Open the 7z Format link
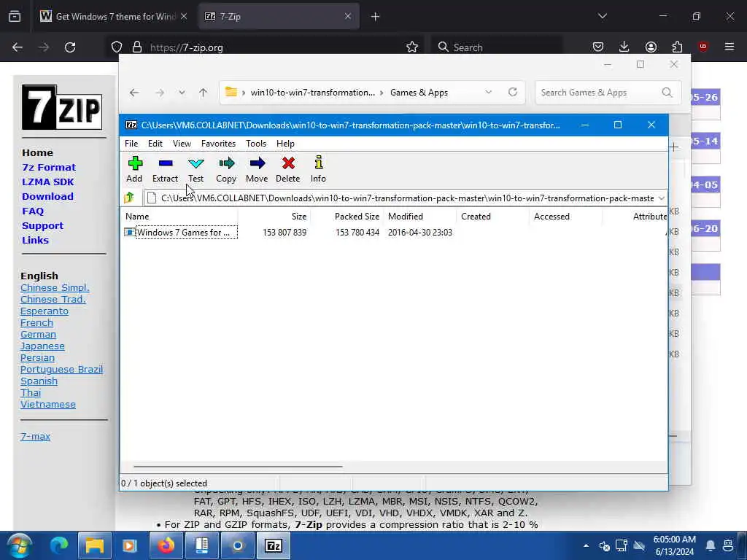The image size is (747, 560). coord(49,167)
